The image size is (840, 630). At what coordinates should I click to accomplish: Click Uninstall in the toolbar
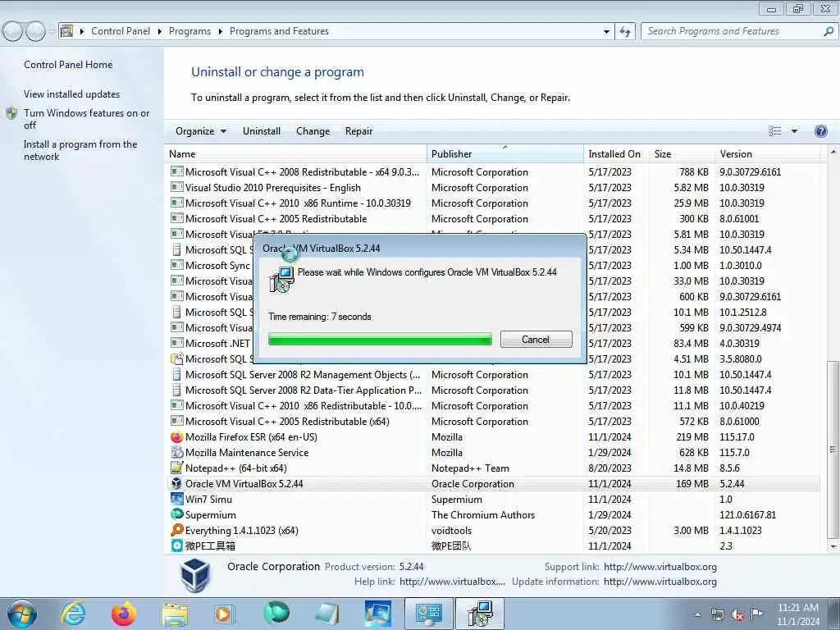click(x=262, y=131)
